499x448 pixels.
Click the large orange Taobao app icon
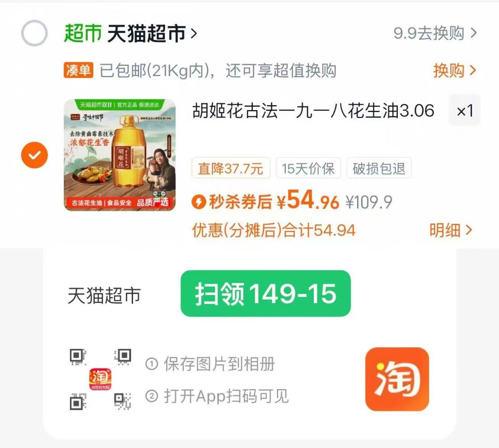pyautogui.click(x=397, y=379)
